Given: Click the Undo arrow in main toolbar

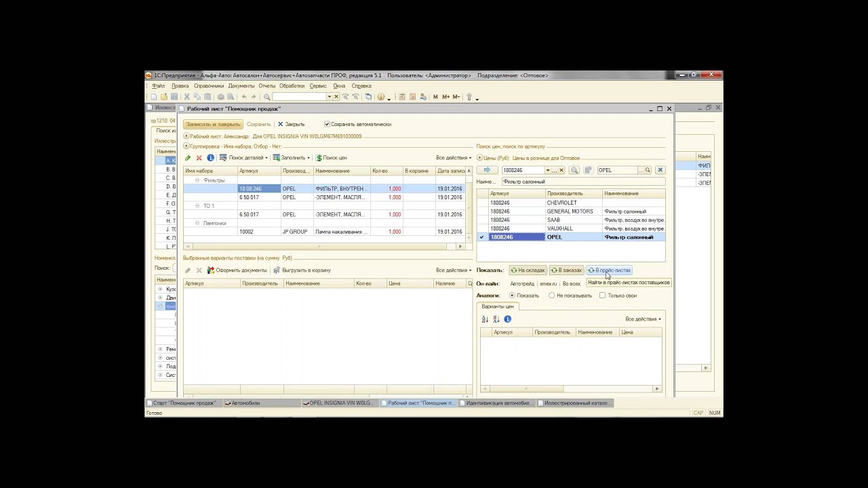Looking at the screenshot, I should (244, 97).
